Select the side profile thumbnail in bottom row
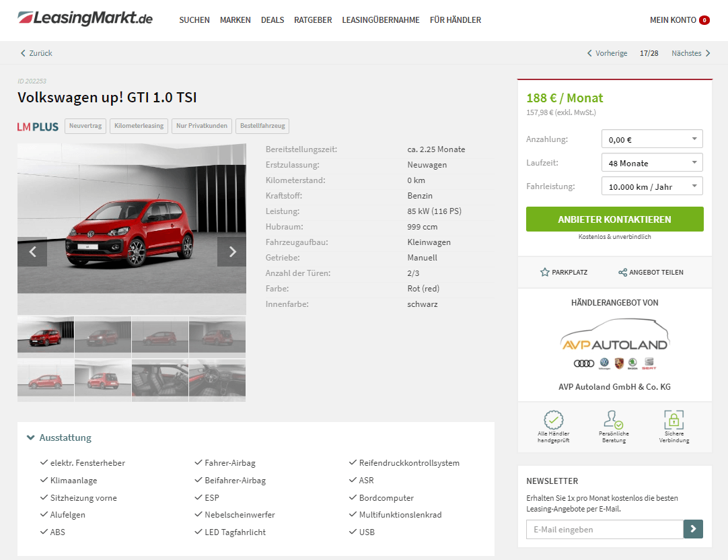 point(46,380)
